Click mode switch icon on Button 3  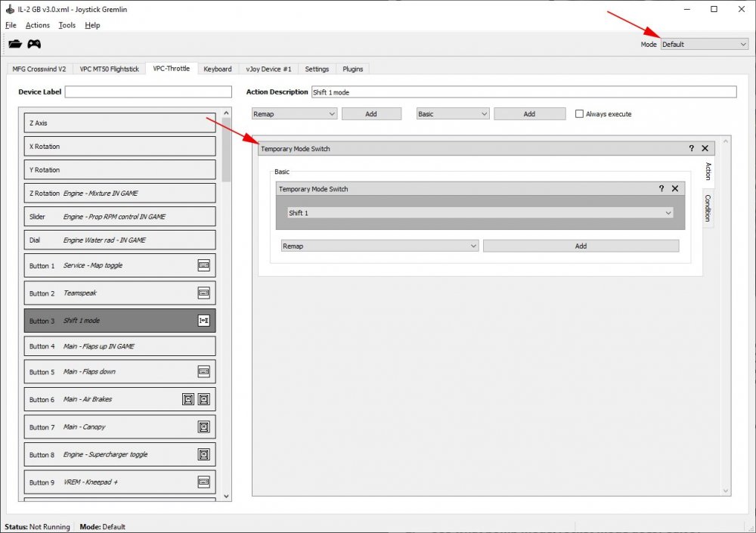pos(203,321)
